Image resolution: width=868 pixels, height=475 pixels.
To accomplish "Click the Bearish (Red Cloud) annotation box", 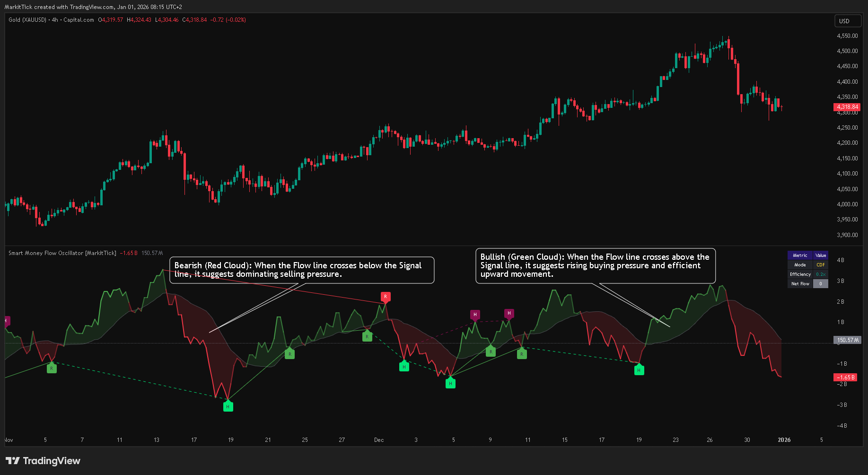I will click(302, 270).
